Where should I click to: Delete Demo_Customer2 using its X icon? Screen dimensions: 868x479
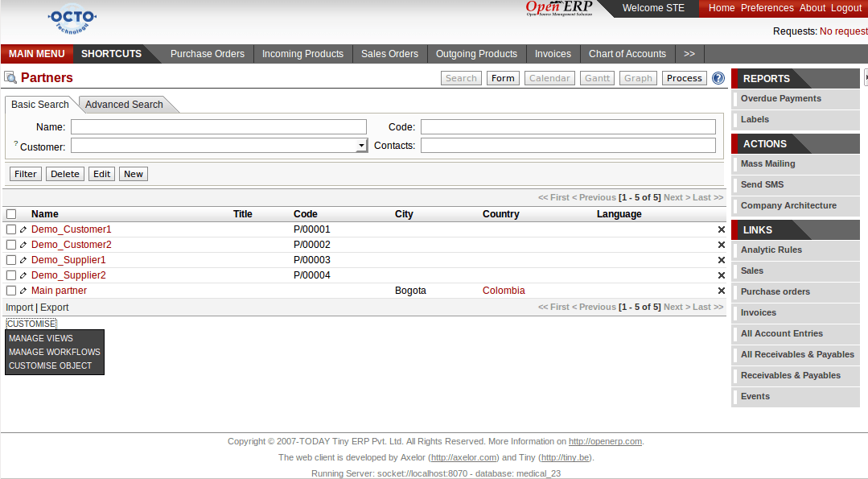coord(721,245)
